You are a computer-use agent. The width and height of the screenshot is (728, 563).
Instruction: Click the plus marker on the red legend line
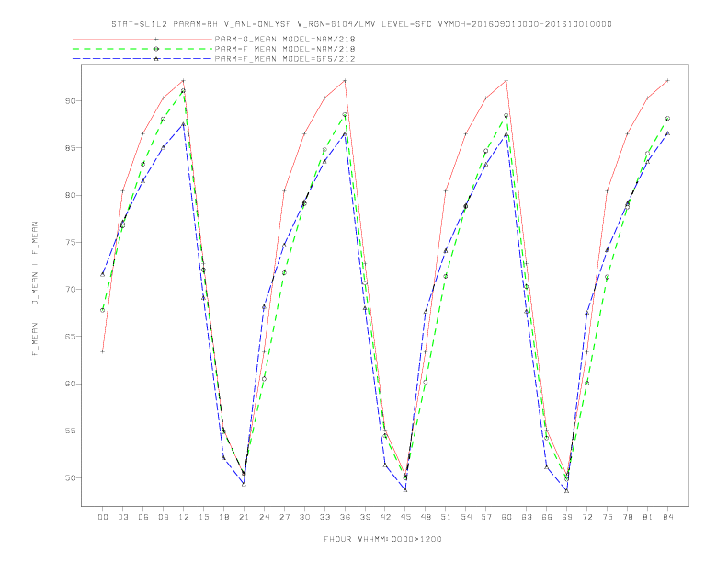(156, 39)
